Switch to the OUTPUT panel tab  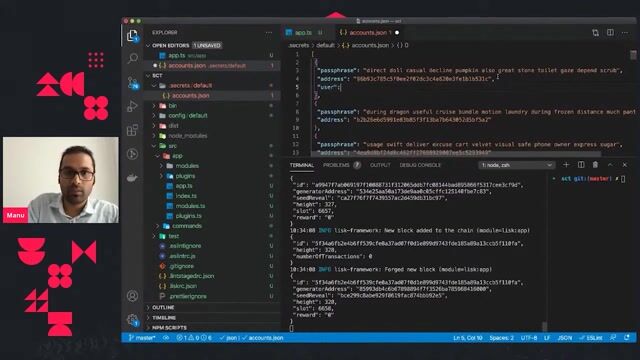(x=380, y=165)
